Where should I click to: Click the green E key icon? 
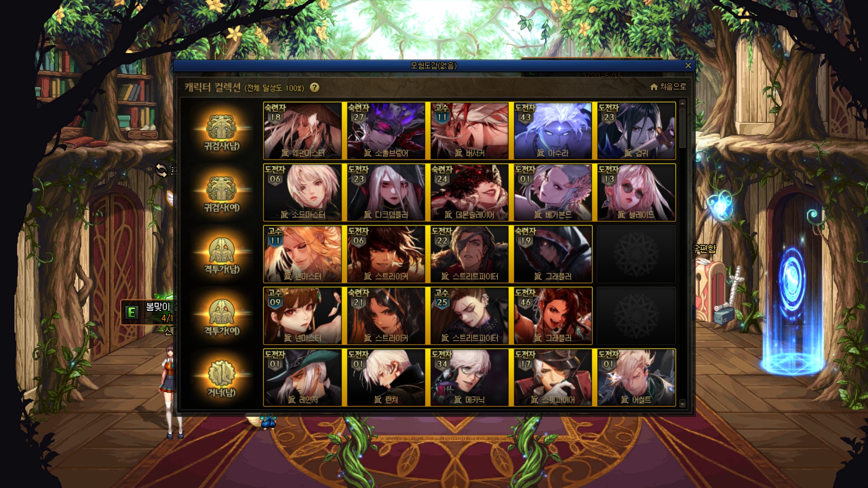(132, 312)
